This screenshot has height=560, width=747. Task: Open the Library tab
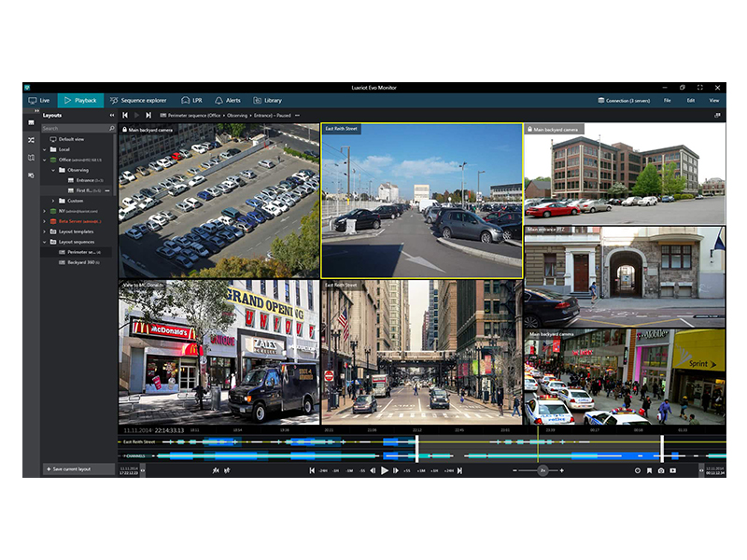click(x=267, y=100)
